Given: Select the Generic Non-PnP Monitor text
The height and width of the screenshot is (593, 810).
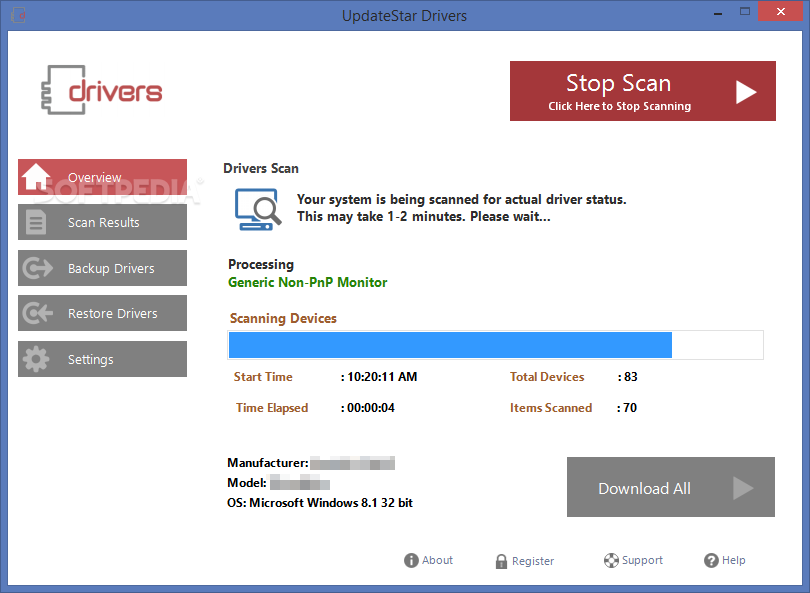Looking at the screenshot, I should pyautogui.click(x=307, y=283).
